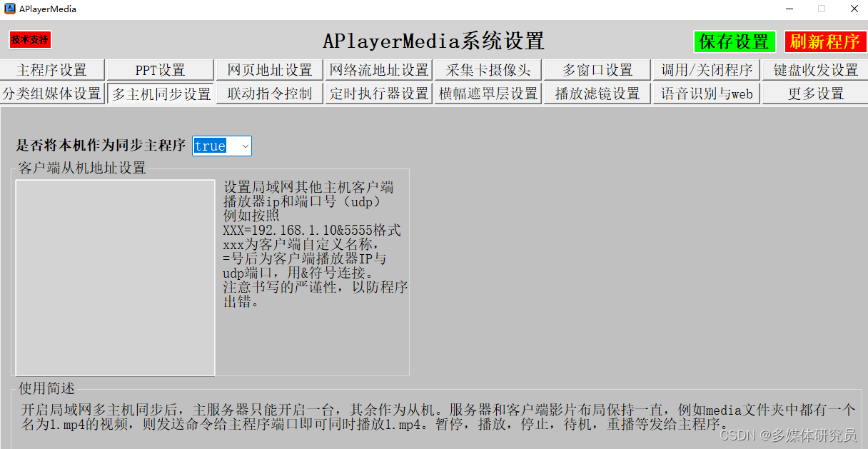Open the 横幅遮罩层设置 tab

click(x=488, y=94)
